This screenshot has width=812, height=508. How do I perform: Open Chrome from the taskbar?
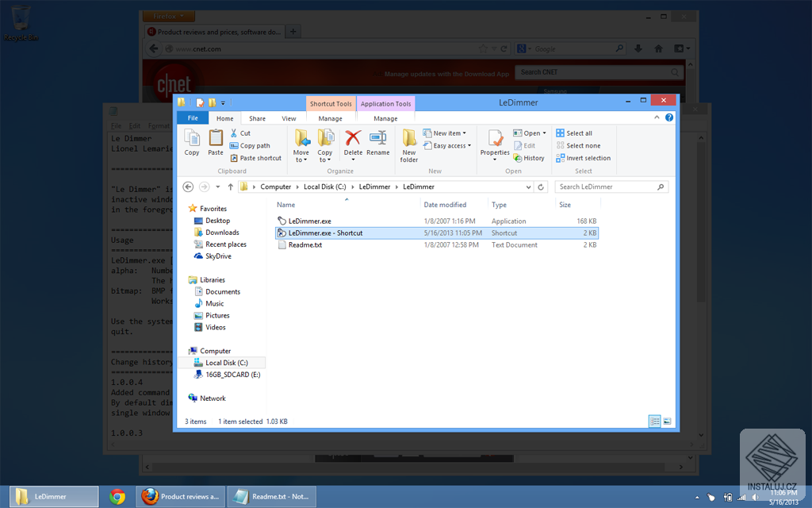point(117,497)
